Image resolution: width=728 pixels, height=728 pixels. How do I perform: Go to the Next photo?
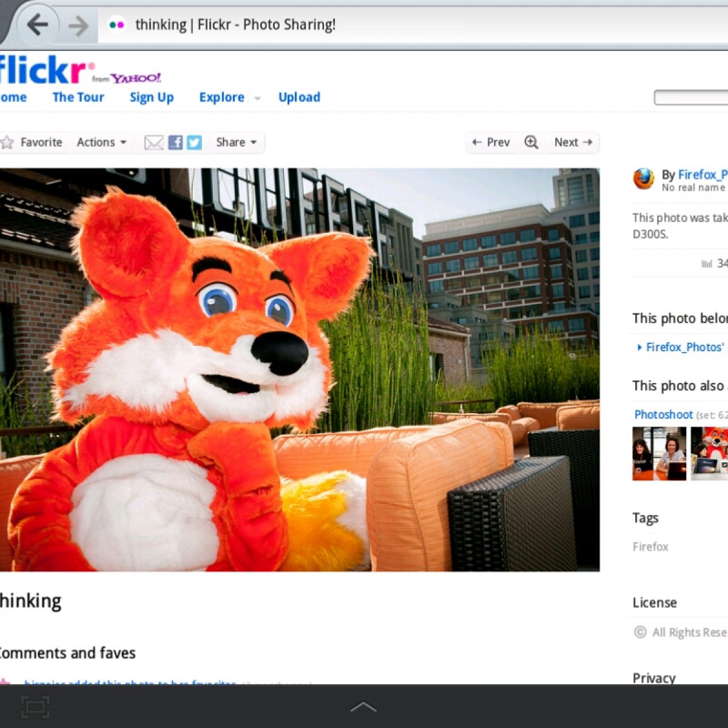click(573, 143)
